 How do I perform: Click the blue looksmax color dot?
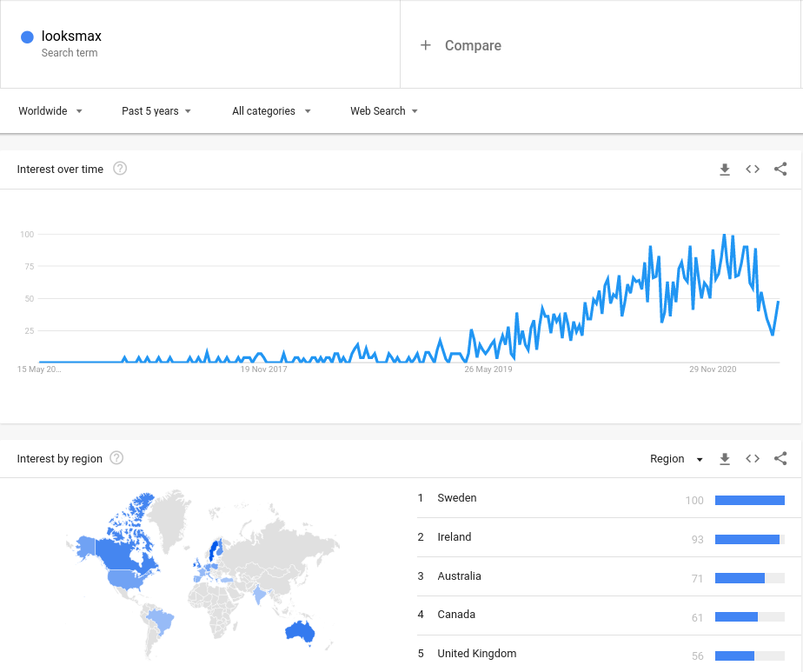[x=27, y=37]
